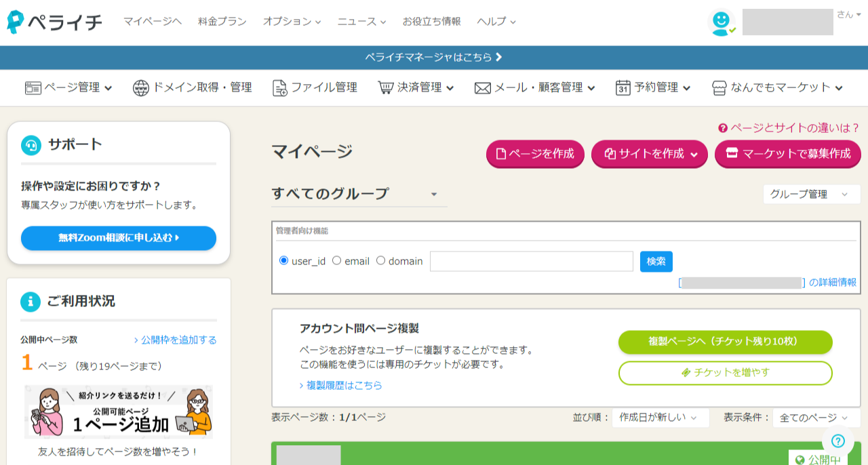Click the admin search text field
Screen dimensions: 868x465
[532, 262]
